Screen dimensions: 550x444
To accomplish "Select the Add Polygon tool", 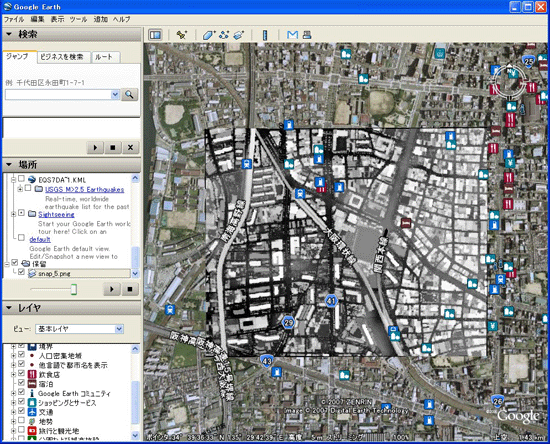I will click(x=208, y=35).
